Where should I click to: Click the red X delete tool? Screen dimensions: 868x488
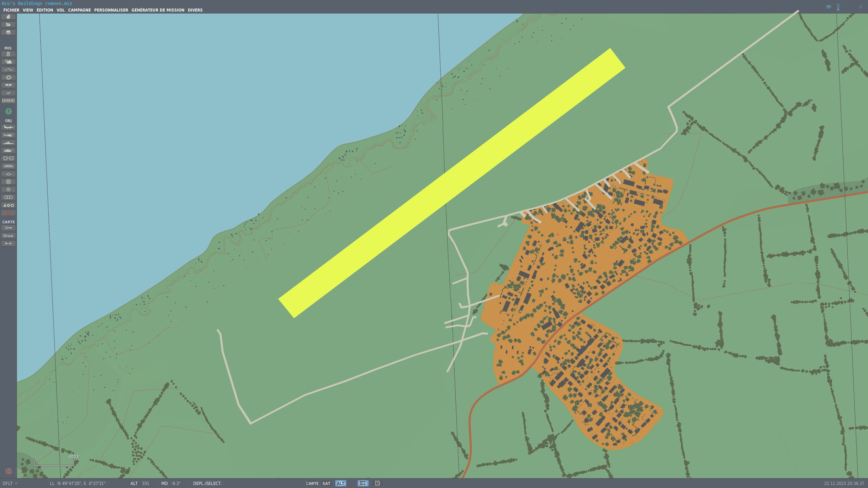click(8, 213)
